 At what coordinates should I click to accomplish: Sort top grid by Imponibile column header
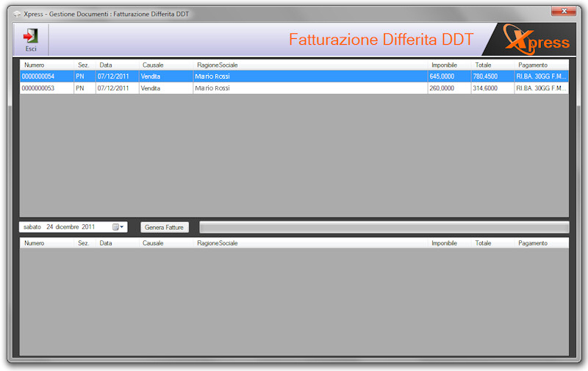pos(449,65)
